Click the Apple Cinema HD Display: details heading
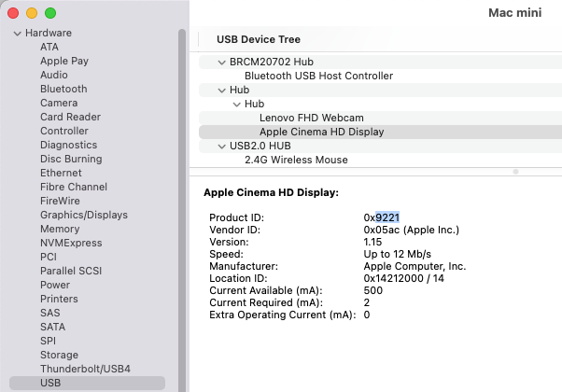Viewport: 562px width, 392px height. coord(271,193)
